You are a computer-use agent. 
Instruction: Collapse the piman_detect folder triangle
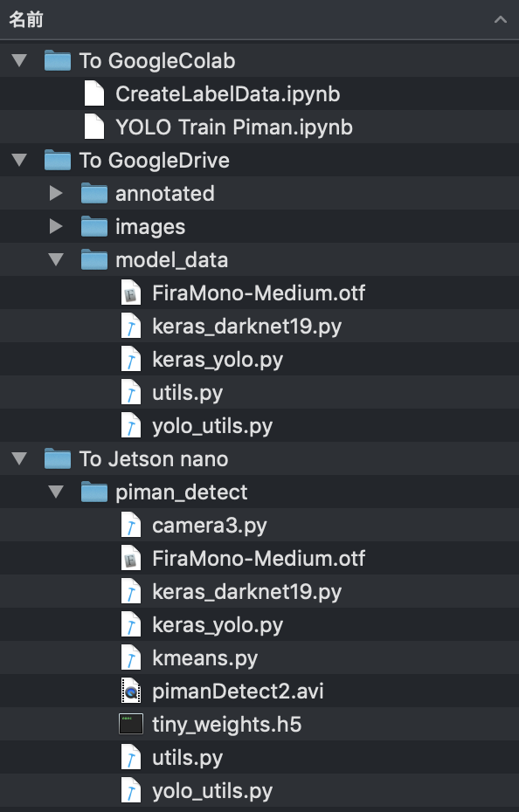[x=56, y=492]
